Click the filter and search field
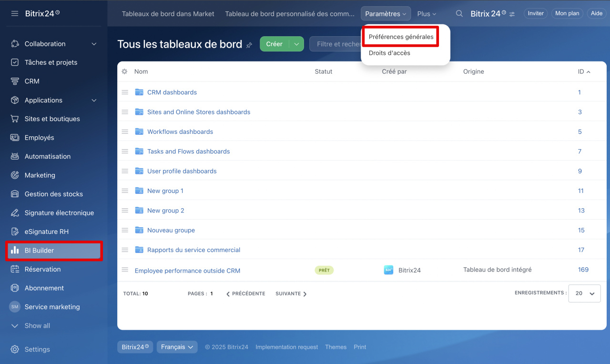Screen dimensions: 610x364 335,44
